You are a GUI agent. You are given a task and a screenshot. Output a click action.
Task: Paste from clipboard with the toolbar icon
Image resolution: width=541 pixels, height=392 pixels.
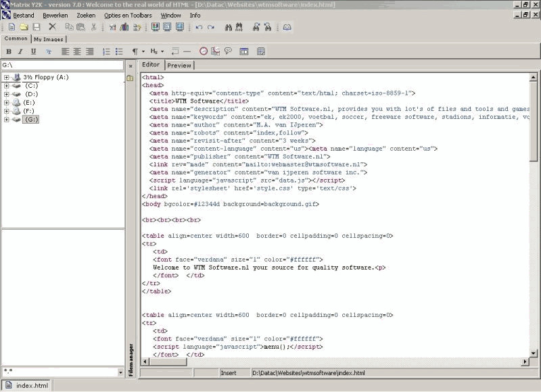tap(80, 27)
